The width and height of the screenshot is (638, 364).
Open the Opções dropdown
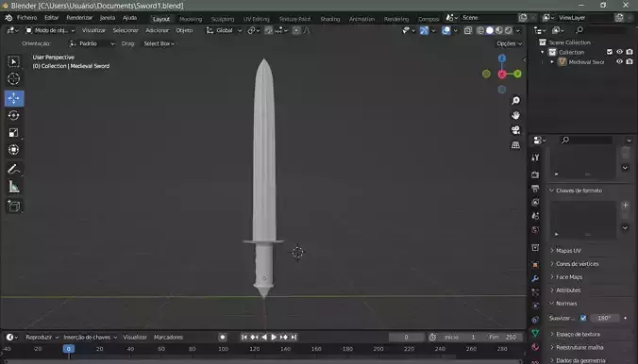[509, 43]
